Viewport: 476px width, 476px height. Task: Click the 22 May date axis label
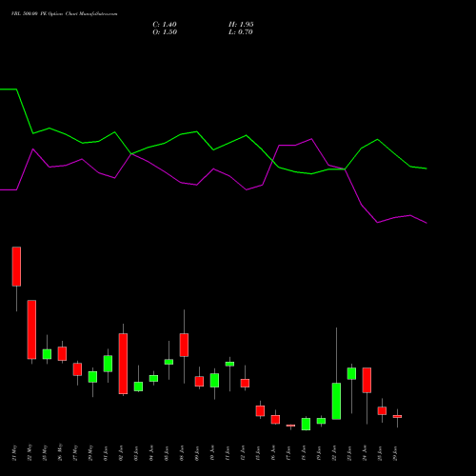[x=30, y=453]
